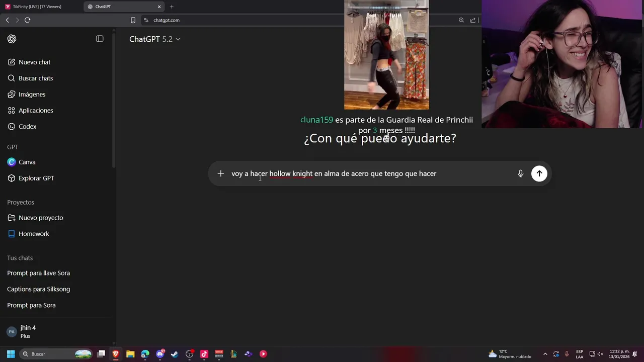Expand the ChatGPT 5.2 model selector
The width and height of the screenshot is (644, 362).
(x=154, y=39)
